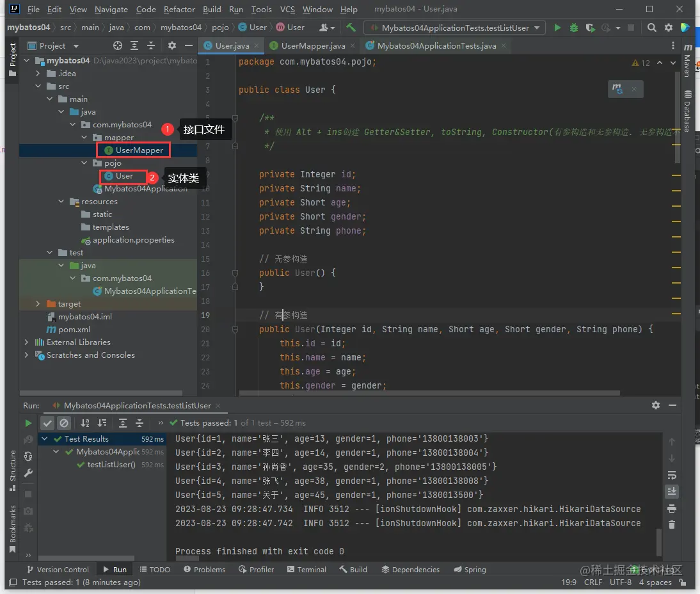Open Search Everywhere magnifier icon
Screen dimensions: 700x594
tap(651, 28)
